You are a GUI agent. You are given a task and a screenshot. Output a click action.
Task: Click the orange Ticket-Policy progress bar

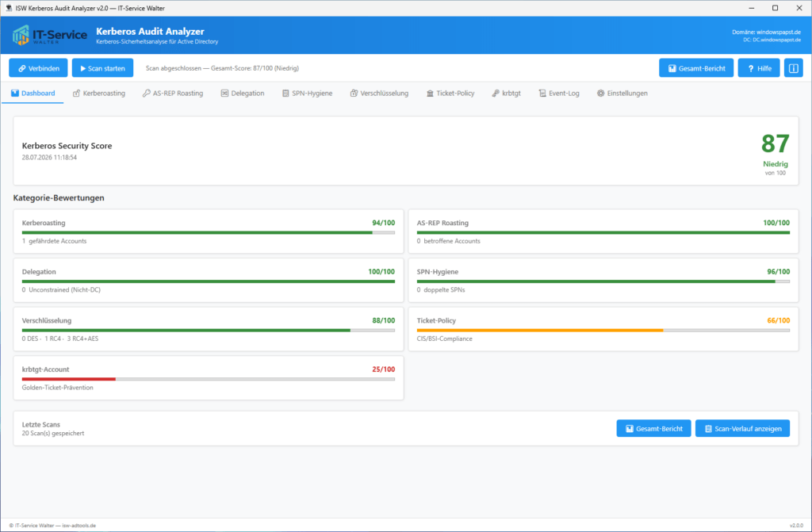click(603, 330)
